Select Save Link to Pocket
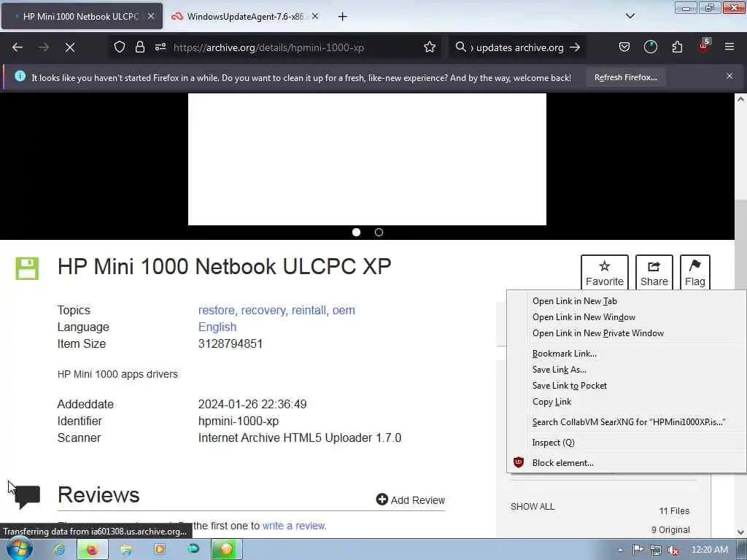Viewport: 747px width, 560px height. tap(627, 386)
